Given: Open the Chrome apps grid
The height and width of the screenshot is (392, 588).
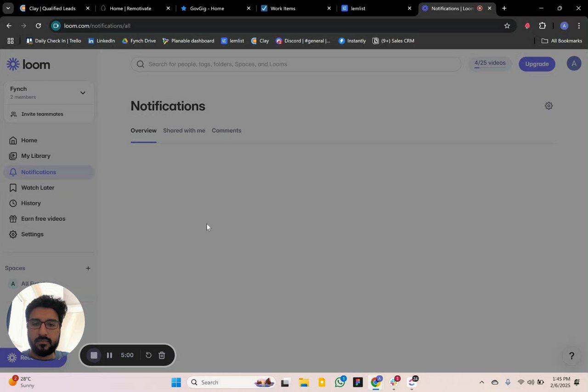Looking at the screenshot, I should (x=11, y=41).
